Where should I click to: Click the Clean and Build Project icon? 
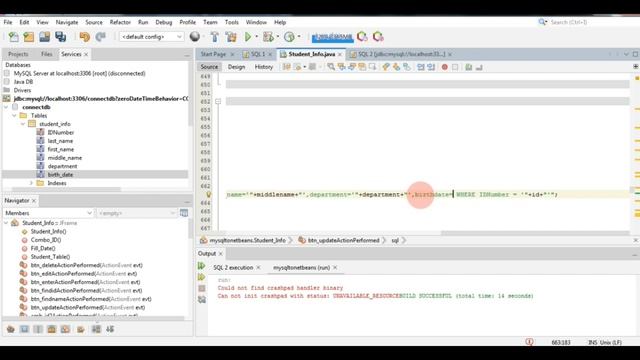coord(231,37)
